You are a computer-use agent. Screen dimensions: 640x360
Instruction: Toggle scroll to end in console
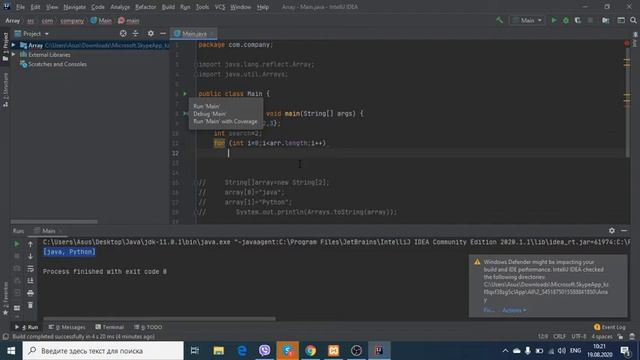(x=30, y=281)
